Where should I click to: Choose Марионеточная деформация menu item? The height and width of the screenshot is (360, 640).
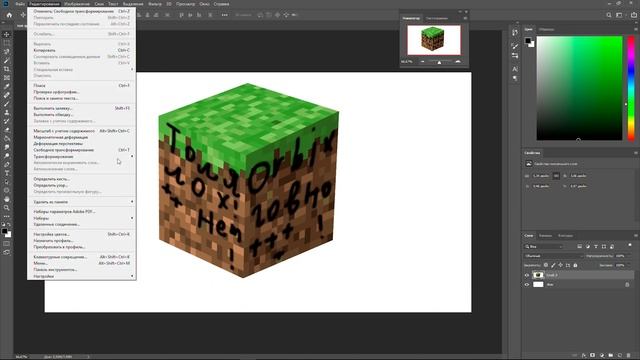(x=82, y=137)
